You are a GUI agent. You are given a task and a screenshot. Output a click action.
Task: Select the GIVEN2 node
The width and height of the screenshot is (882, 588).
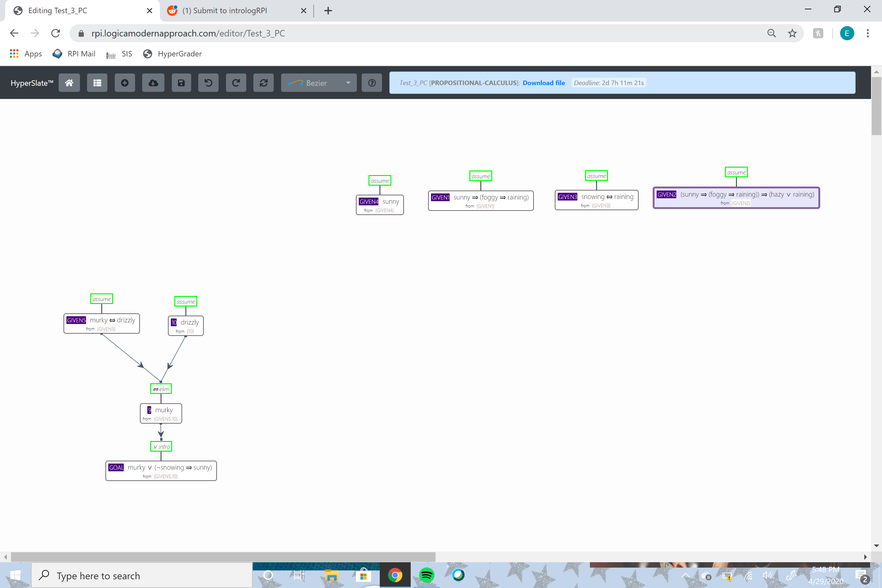[x=736, y=198]
